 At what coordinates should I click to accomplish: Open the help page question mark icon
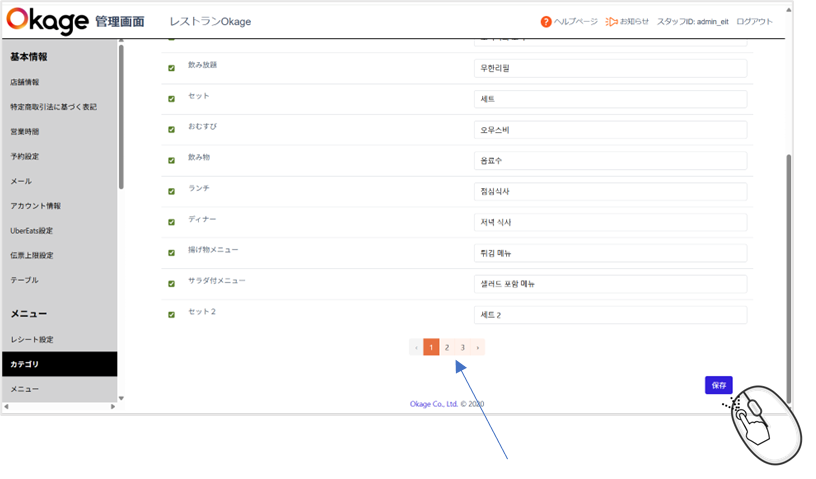[546, 21]
